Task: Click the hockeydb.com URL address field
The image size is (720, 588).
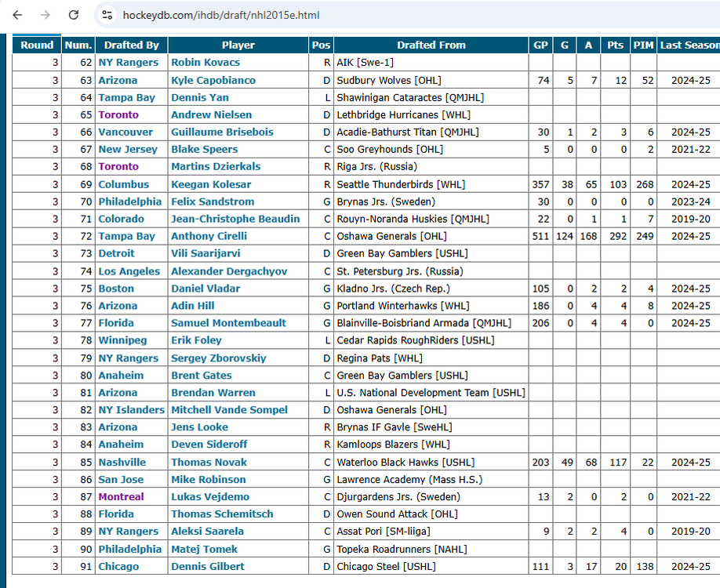Action: click(x=314, y=15)
